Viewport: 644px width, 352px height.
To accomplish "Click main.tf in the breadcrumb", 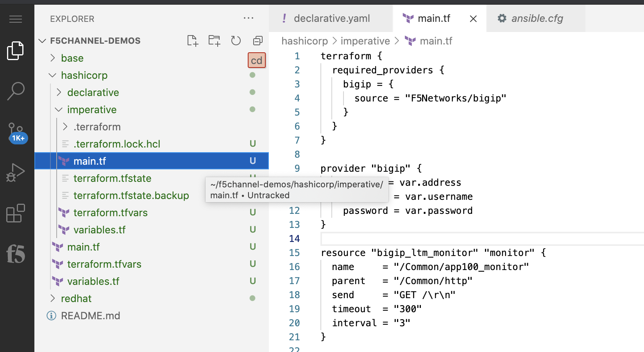I will point(436,41).
